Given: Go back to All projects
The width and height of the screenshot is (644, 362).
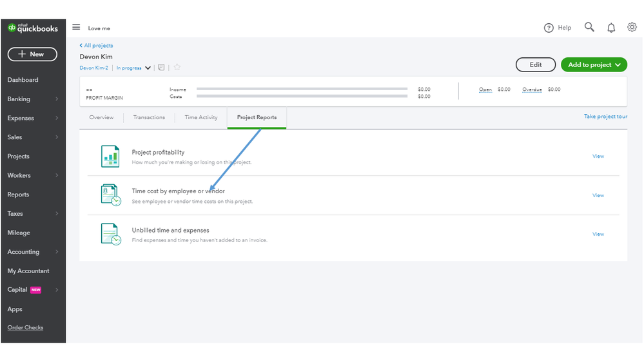Looking at the screenshot, I should [97, 46].
